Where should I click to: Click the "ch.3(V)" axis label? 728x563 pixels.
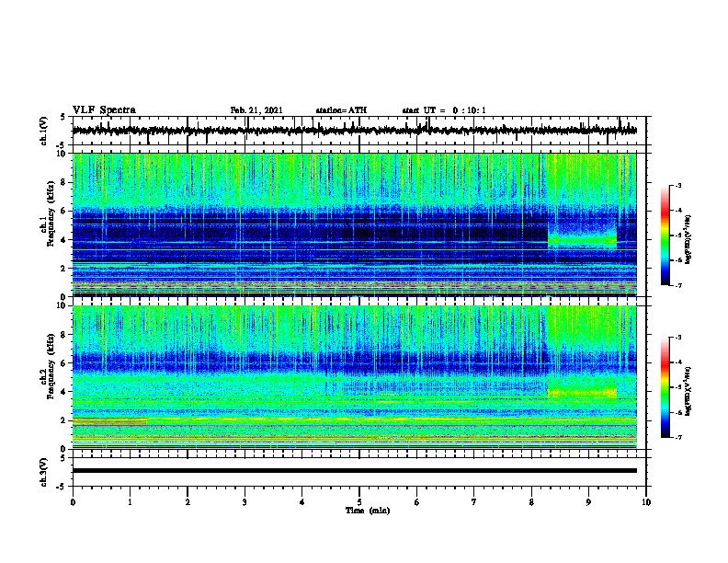[44, 472]
